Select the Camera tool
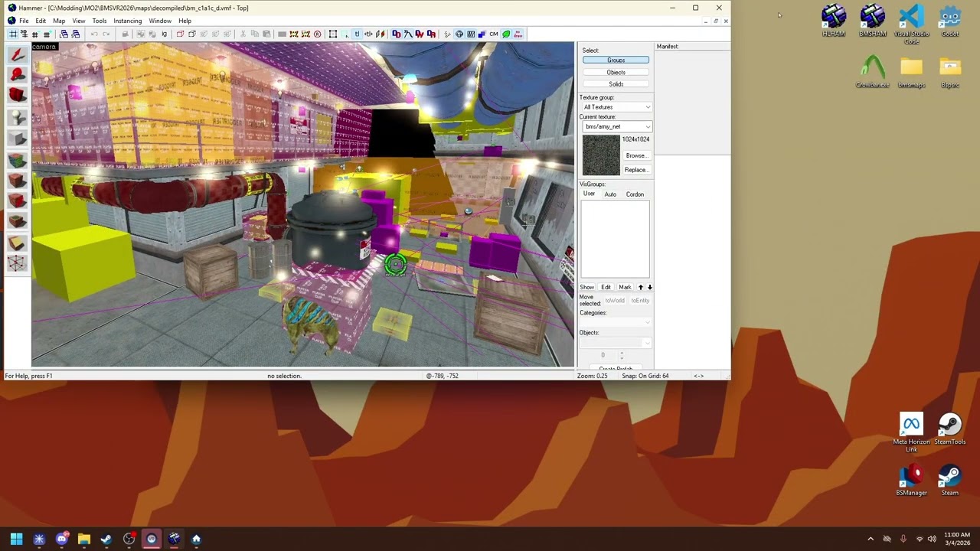980x551 pixels. 17,95
